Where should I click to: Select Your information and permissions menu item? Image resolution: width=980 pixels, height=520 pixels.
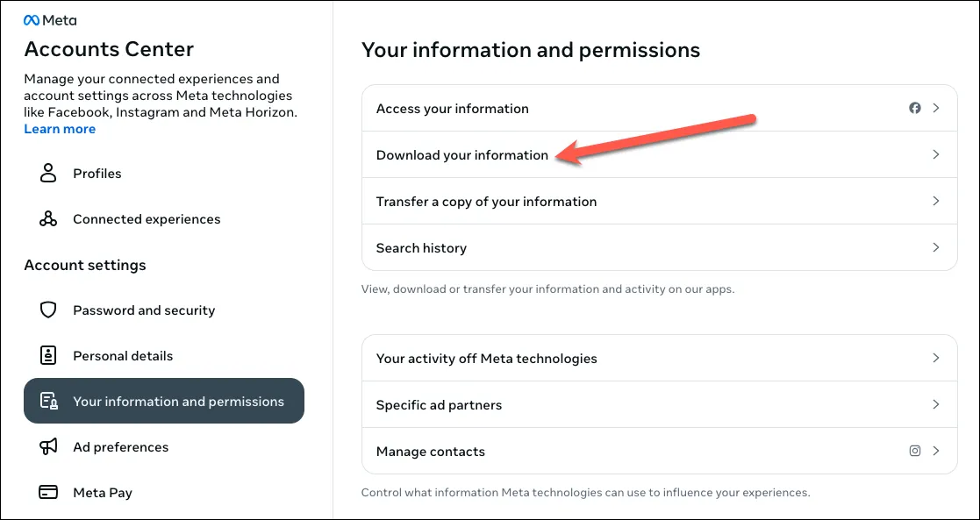click(164, 402)
